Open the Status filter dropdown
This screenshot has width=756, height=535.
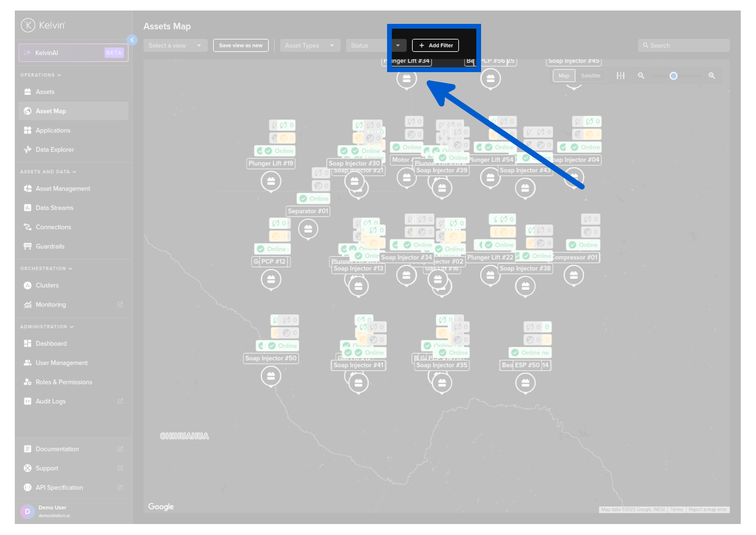[376, 45]
